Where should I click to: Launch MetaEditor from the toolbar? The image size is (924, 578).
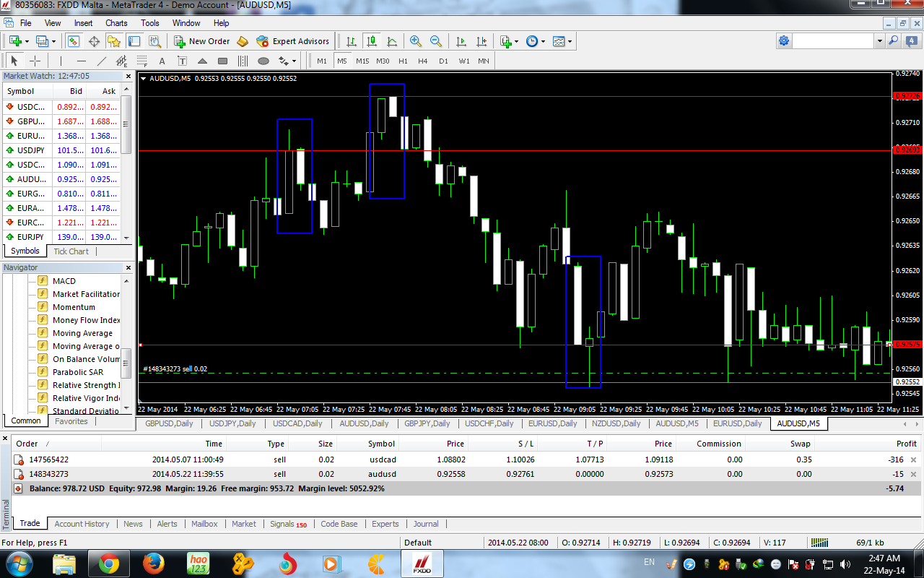243,41
